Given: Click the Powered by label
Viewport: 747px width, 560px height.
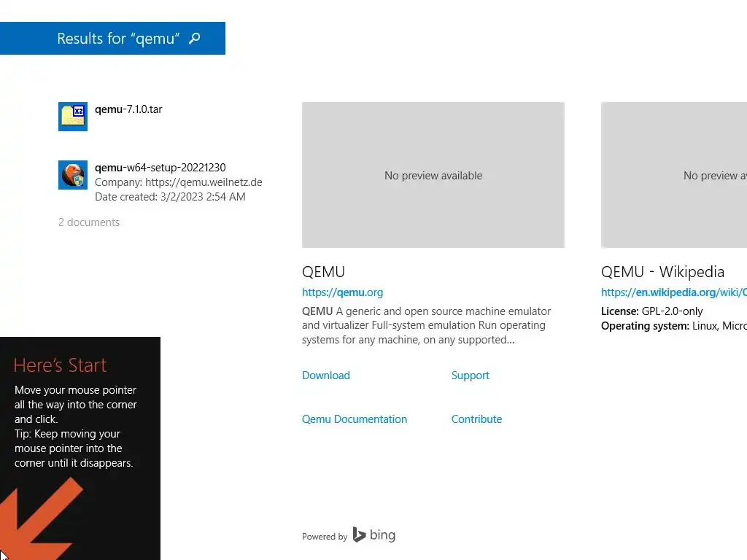Looking at the screenshot, I should point(325,537).
